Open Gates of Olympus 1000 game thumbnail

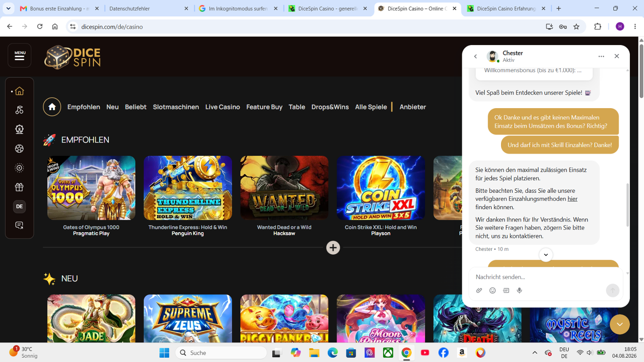tap(91, 188)
